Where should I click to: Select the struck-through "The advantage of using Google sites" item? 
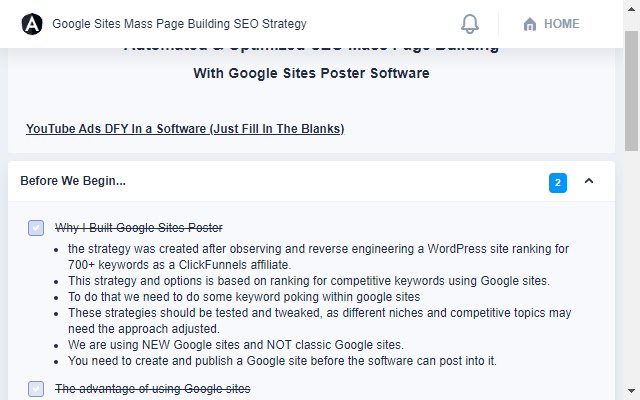[153, 389]
